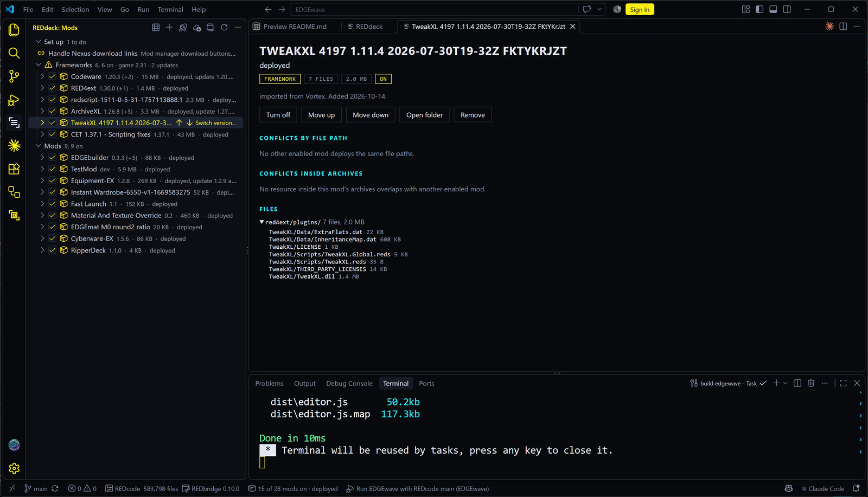Open the new terminal launch profile dropdown

786,383
